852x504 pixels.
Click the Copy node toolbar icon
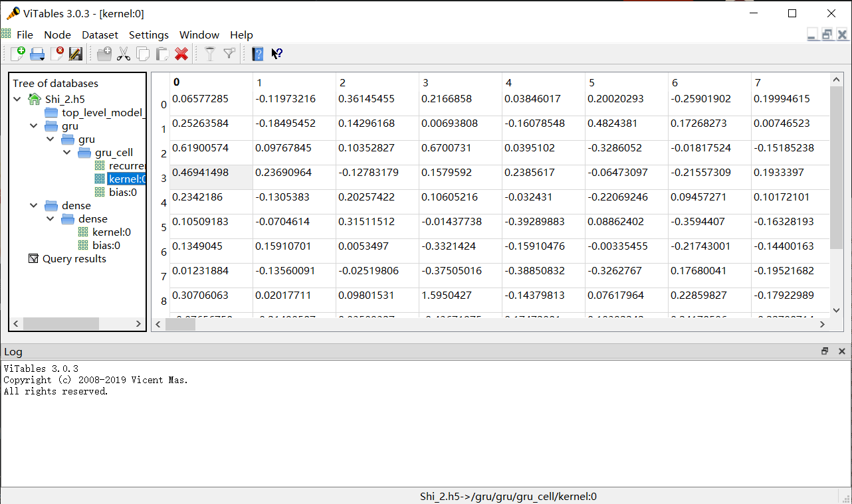pyautogui.click(x=143, y=54)
